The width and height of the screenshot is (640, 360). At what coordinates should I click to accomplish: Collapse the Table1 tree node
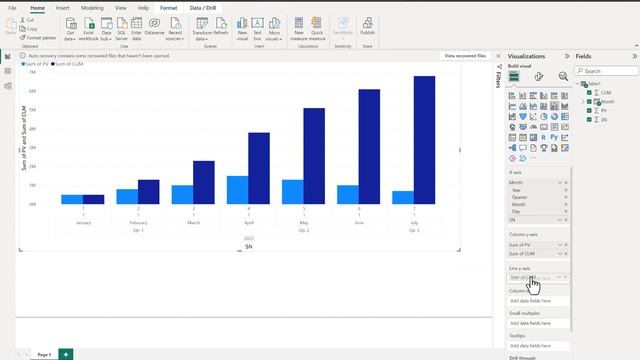578,84
